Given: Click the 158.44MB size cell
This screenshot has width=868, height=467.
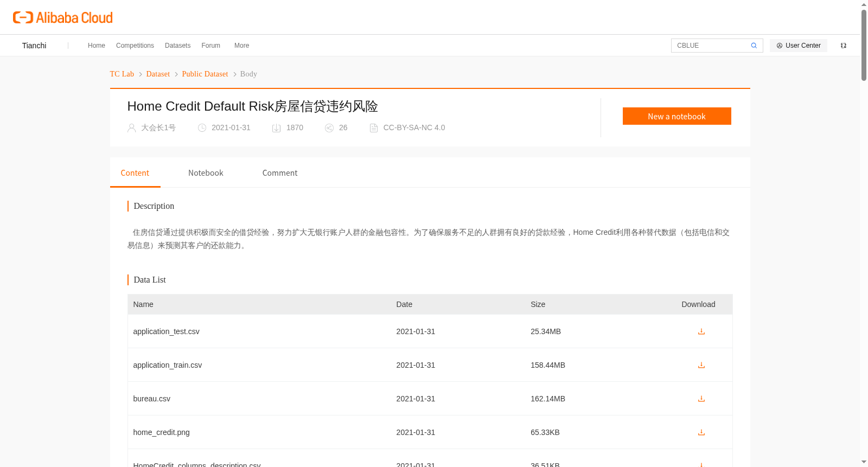Looking at the screenshot, I should [x=548, y=365].
